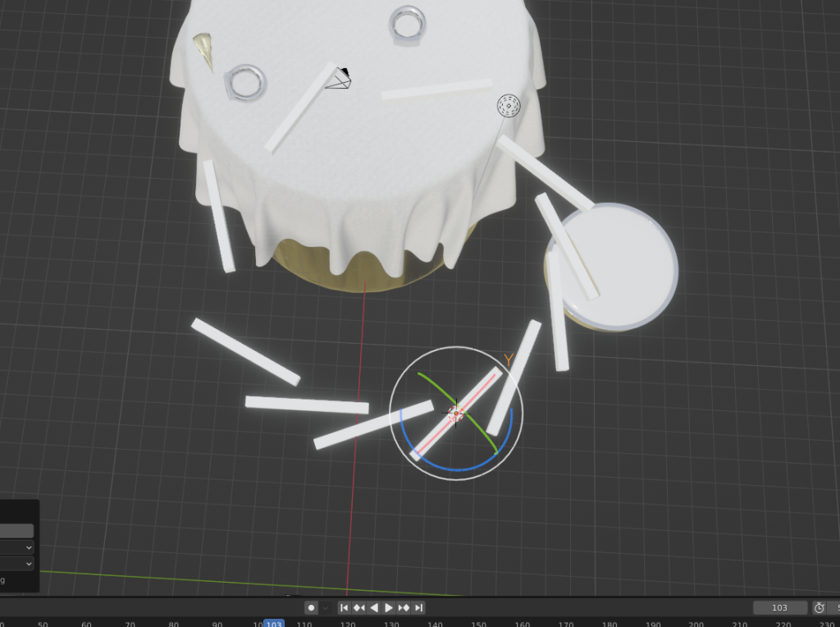Select the camera object on the table
The height and width of the screenshot is (627, 840).
(x=339, y=80)
